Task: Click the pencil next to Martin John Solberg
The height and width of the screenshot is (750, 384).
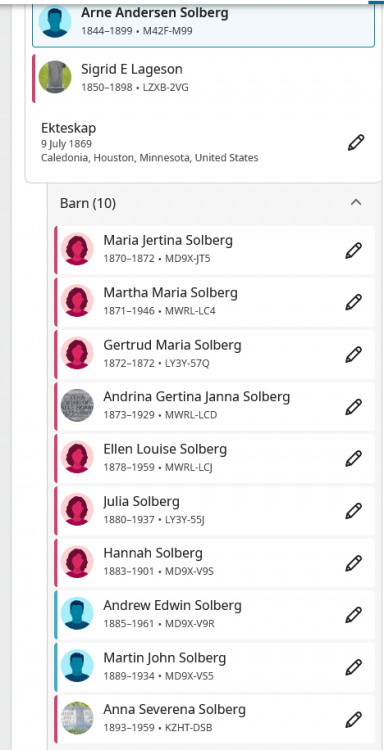Action: [353, 667]
